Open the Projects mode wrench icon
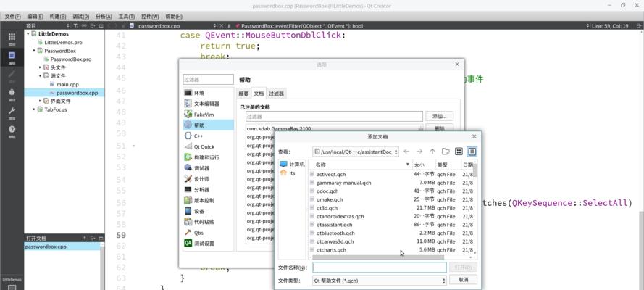The image size is (644, 290). pyautogui.click(x=12, y=112)
